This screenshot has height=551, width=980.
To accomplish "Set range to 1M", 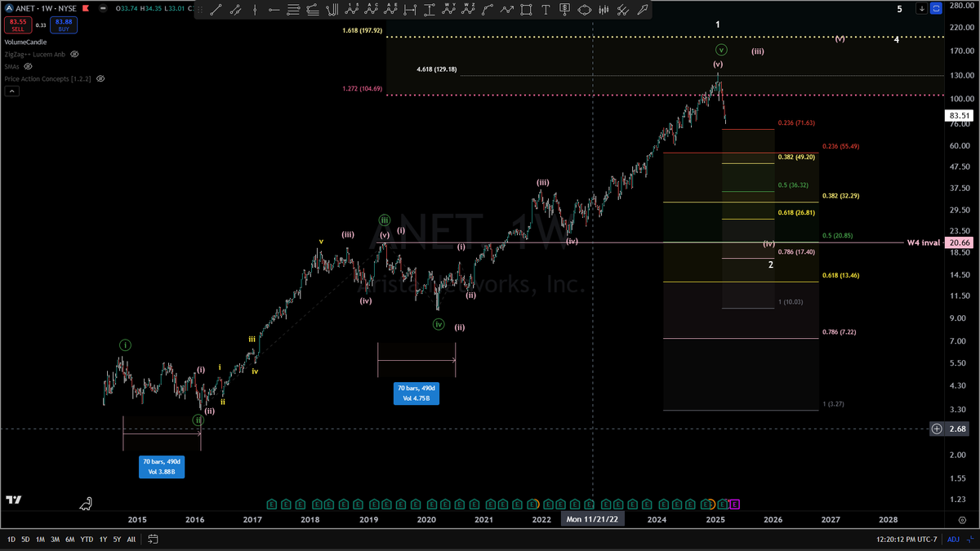I will [40, 540].
